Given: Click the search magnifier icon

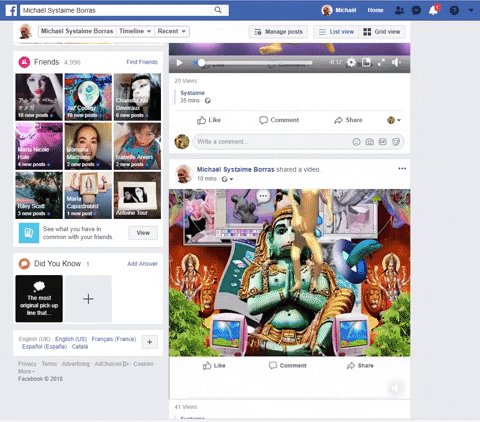Looking at the screenshot, I should click(x=218, y=10).
